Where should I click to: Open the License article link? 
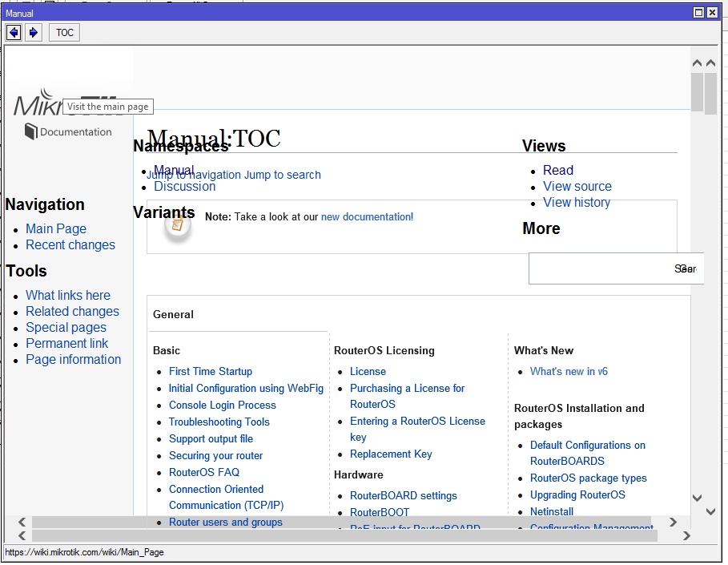pos(368,371)
